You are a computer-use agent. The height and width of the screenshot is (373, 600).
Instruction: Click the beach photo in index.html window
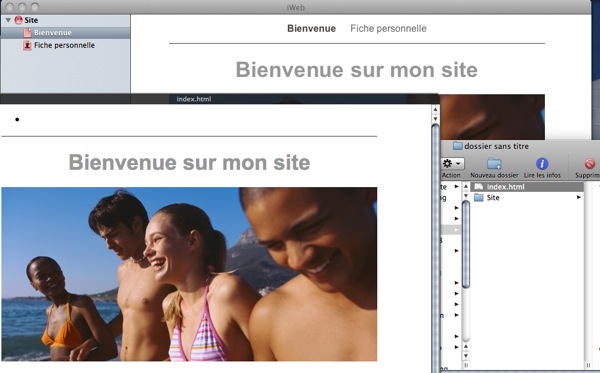pyautogui.click(x=189, y=274)
